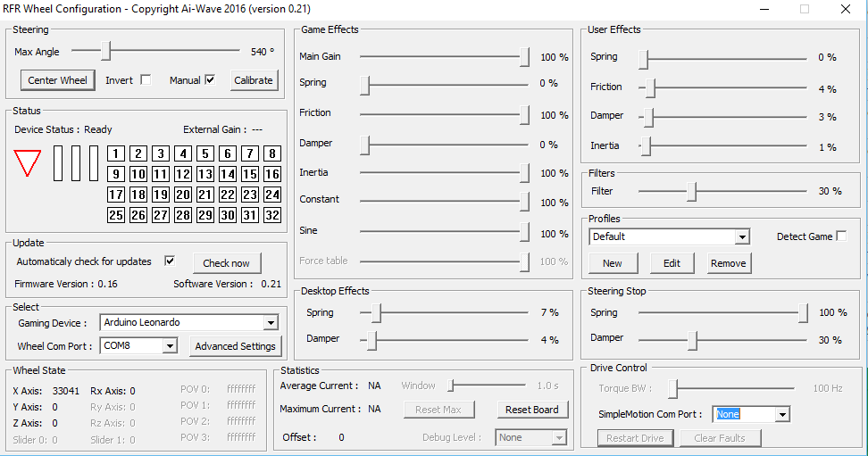The width and height of the screenshot is (868, 456).
Task: Enable the Detect Game checkbox
Action: [841, 236]
